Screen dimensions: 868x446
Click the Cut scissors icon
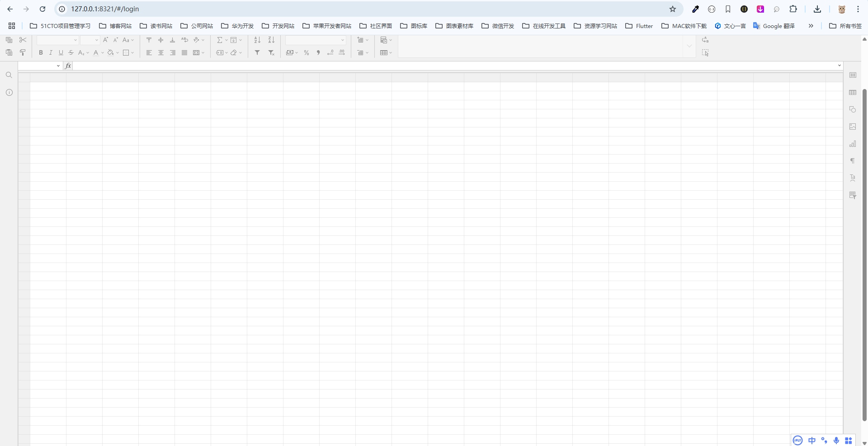coord(23,40)
